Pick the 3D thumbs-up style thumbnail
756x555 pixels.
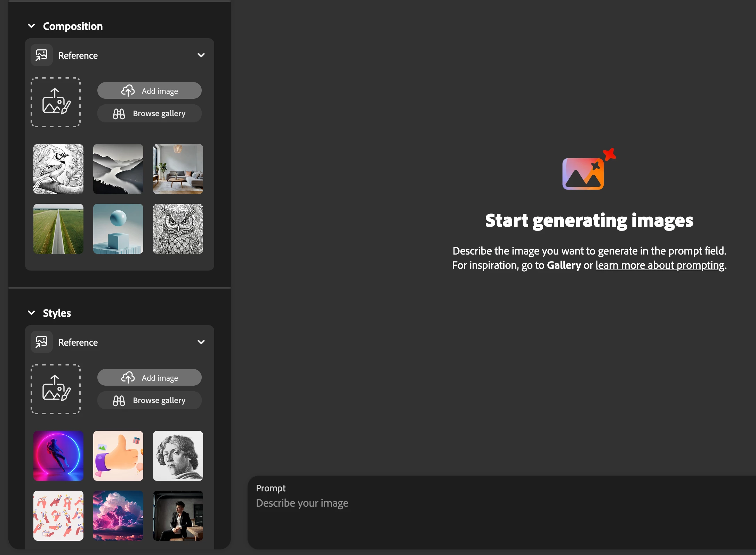[x=118, y=456]
